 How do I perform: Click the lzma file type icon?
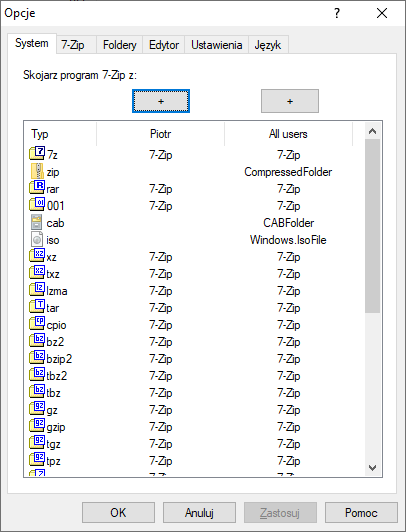coord(37,289)
